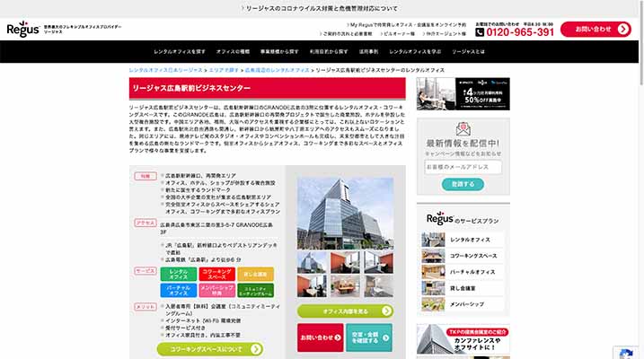The image size is (644, 359).
Task: Click the My Regus online booking link
Action: click(407, 25)
